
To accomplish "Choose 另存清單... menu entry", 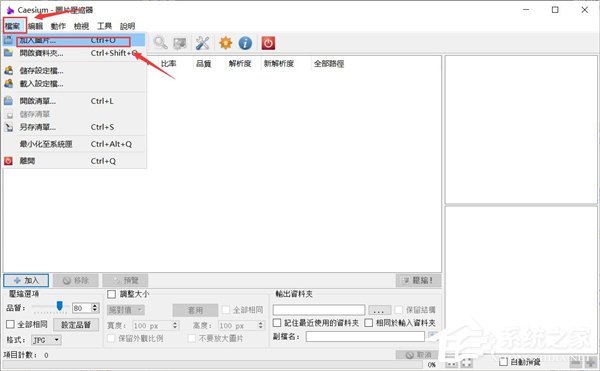I will pyautogui.click(x=74, y=127).
